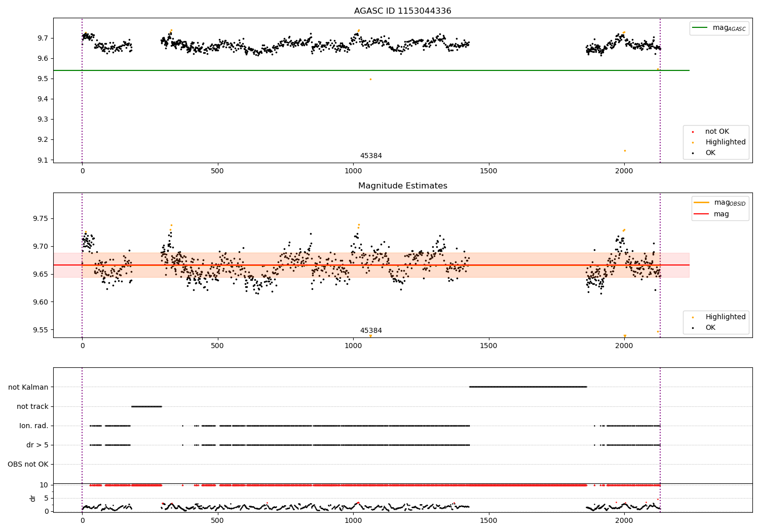Click the '45384' label in the Magnitude Estimates plot
Image resolution: width=760 pixels, height=532 pixels.
click(371, 331)
